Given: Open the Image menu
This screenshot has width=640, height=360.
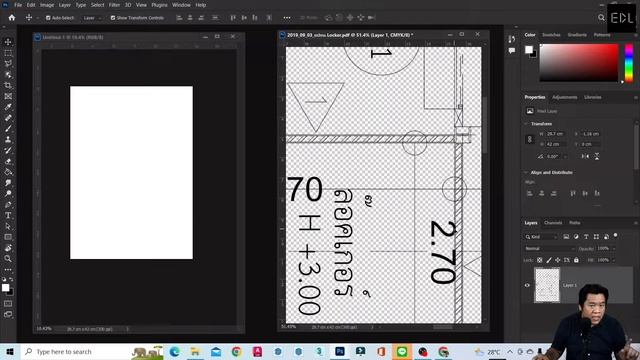Looking at the screenshot, I should point(47,5).
